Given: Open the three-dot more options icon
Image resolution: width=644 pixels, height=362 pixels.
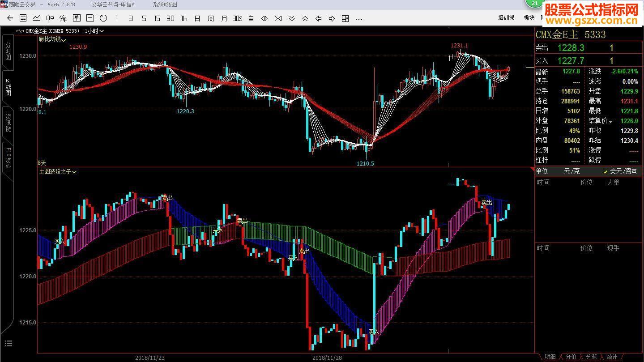Looking at the screenshot, I should pyautogui.click(x=358, y=18).
